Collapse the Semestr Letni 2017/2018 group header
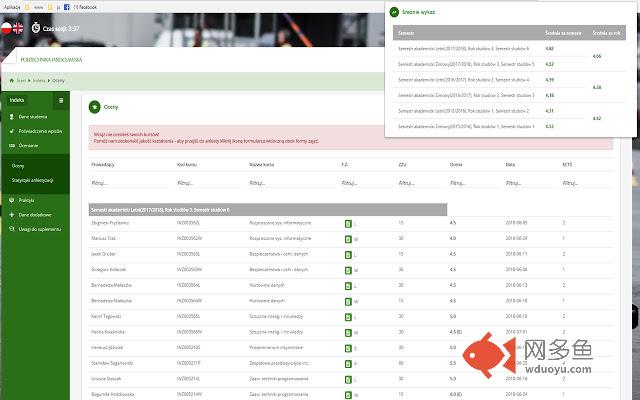Image resolution: width=640 pixels, height=400 pixels. [x=268, y=210]
